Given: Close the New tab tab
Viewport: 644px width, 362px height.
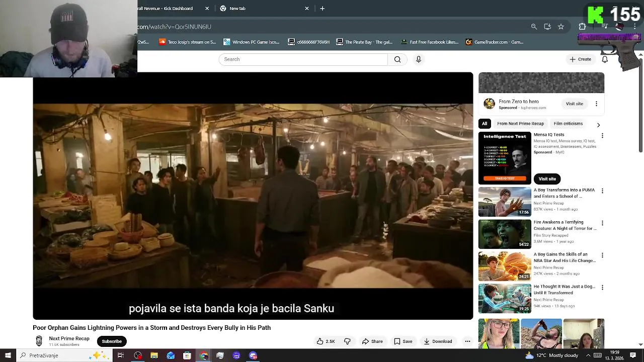Looking at the screenshot, I should pos(307,9).
